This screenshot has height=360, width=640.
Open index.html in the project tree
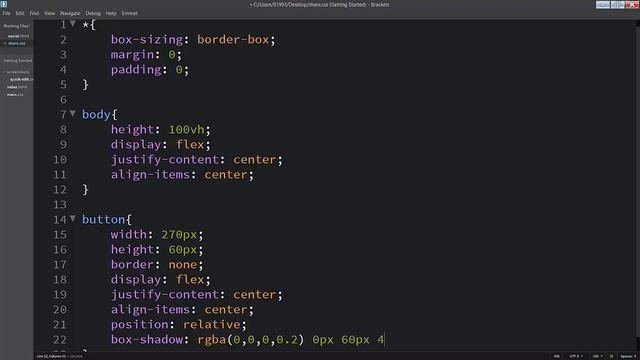pyautogui.click(x=17, y=87)
